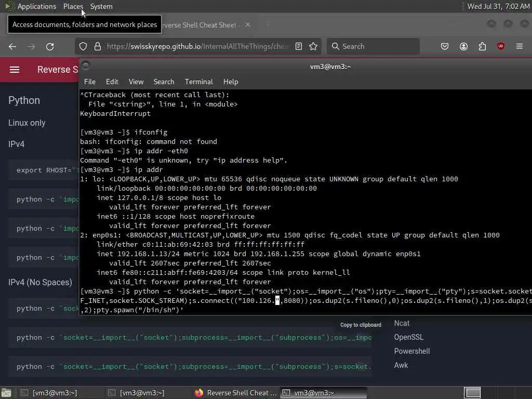This screenshot has height=399, width=532.
Task: Open terminal Search menu
Action: [164, 82]
